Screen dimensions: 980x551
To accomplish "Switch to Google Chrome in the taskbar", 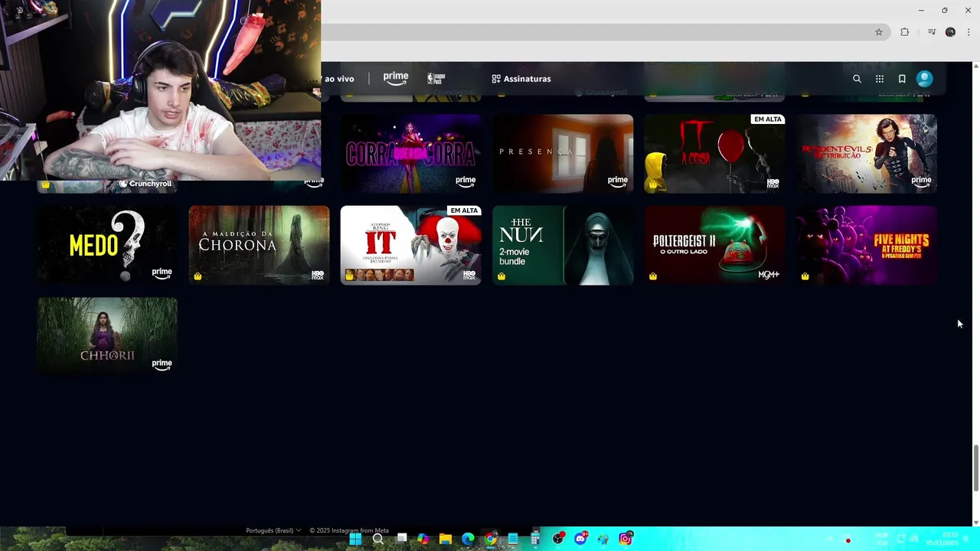I will pos(491,539).
